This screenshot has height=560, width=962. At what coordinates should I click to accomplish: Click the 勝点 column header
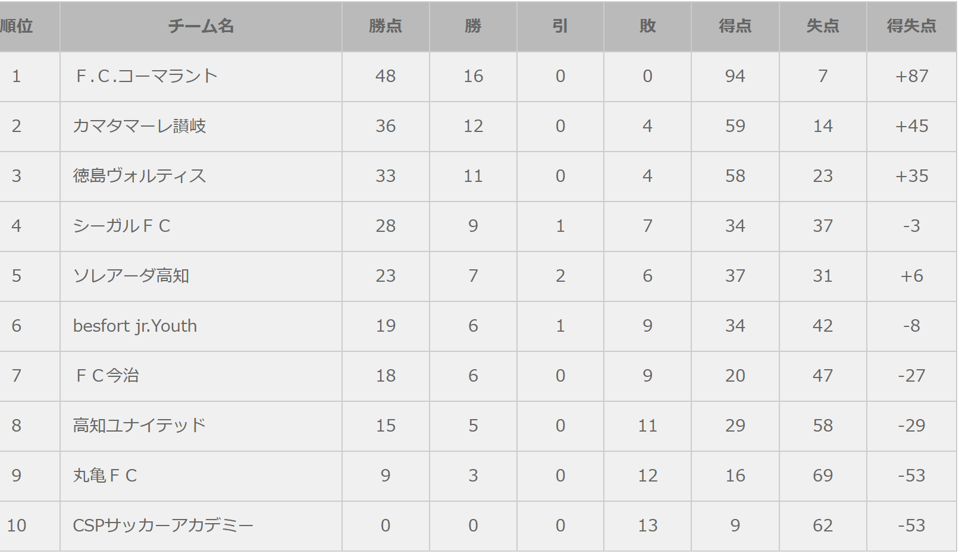[x=385, y=26]
